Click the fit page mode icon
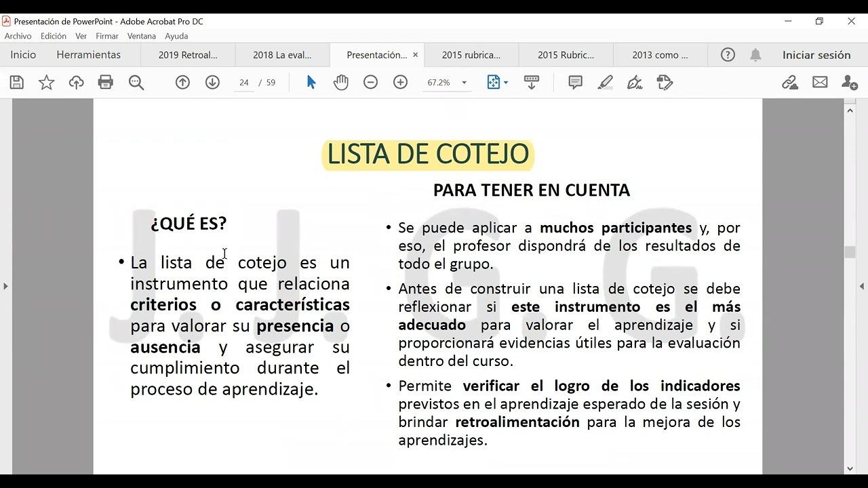Image resolution: width=868 pixels, height=488 pixels. (493, 83)
